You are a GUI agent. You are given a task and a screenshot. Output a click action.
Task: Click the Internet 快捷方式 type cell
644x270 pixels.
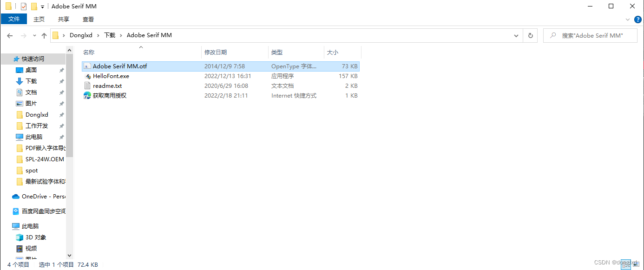pyautogui.click(x=294, y=96)
